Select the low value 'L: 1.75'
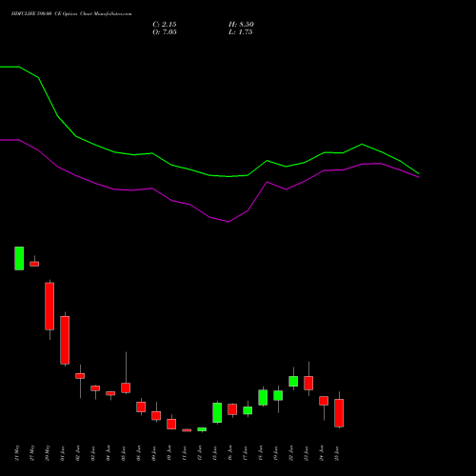Screen dimensions: 476x476 pyautogui.click(x=241, y=32)
